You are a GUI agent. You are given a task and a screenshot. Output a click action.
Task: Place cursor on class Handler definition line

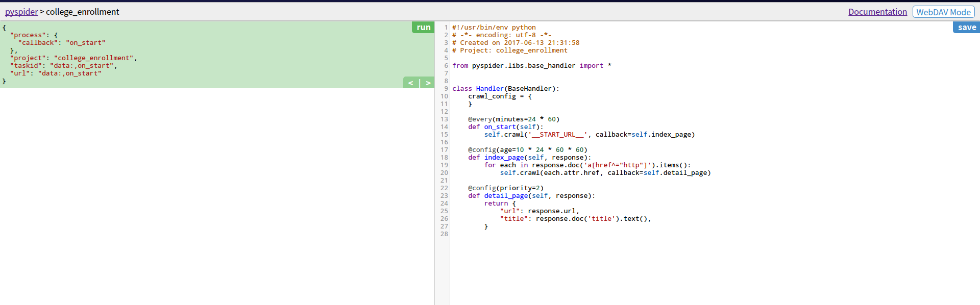505,89
